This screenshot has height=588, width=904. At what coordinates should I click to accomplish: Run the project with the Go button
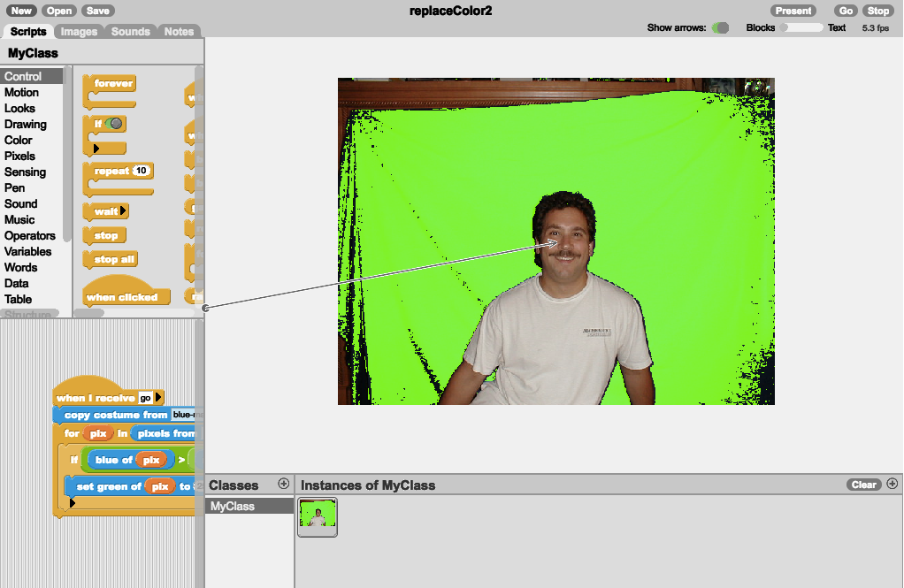[x=846, y=11]
